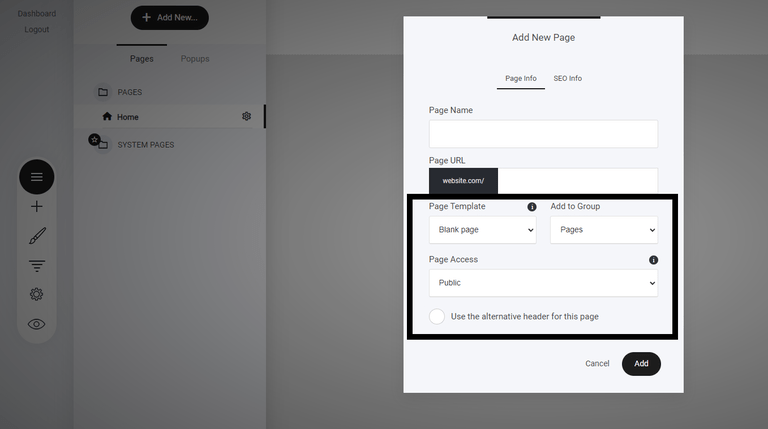The height and width of the screenshot is (429, 768).
Task: Enable the alternative header for this page
Action: 437,316
